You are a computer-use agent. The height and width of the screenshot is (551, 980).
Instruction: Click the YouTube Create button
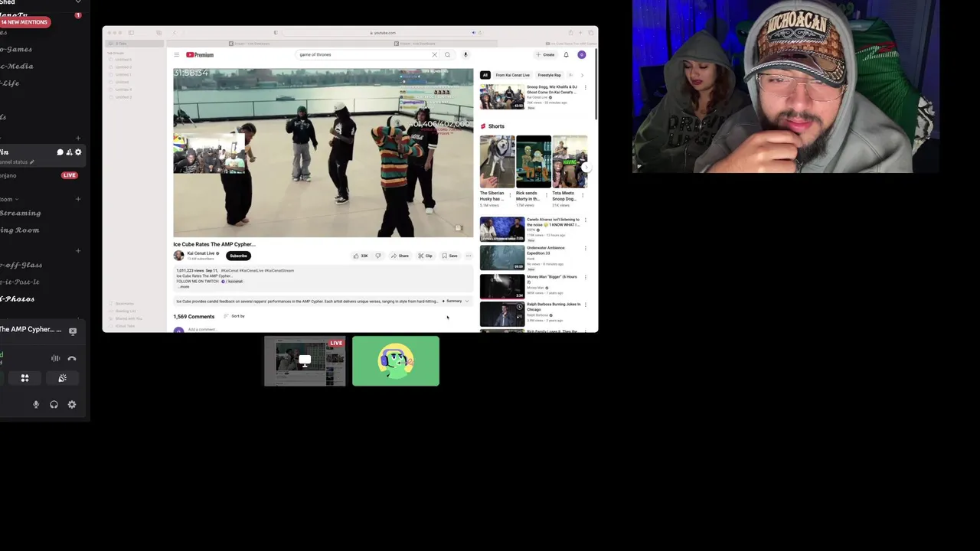[546, 54]
